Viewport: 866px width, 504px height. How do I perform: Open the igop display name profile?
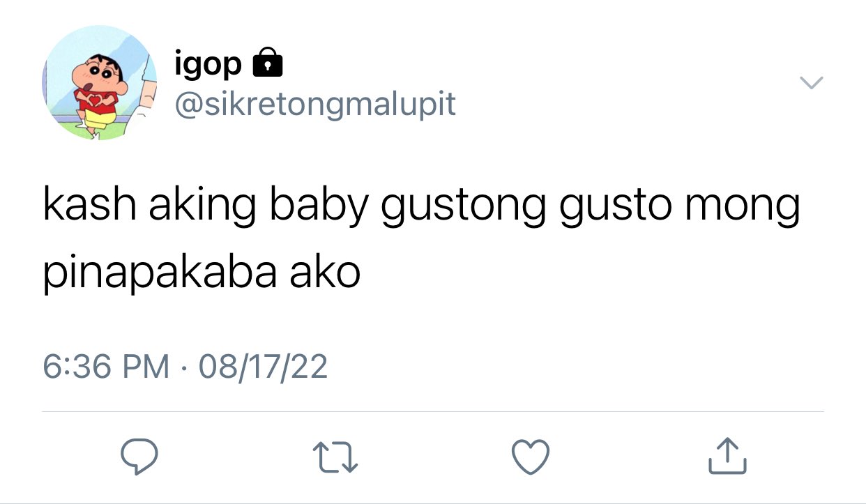click(208, 65)
